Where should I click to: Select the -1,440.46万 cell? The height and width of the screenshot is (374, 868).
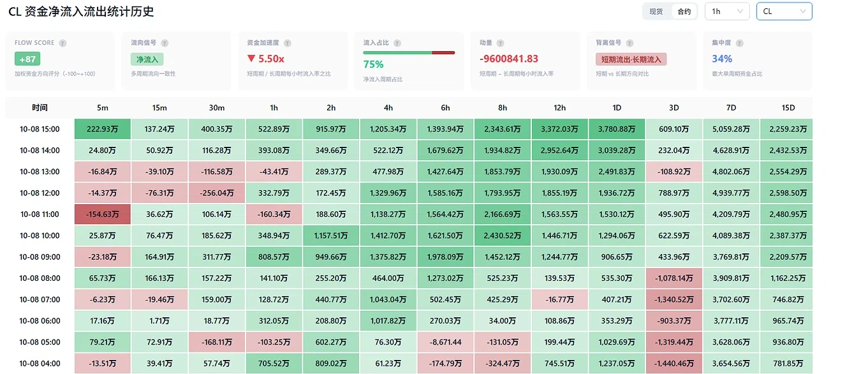coord(674,364)
